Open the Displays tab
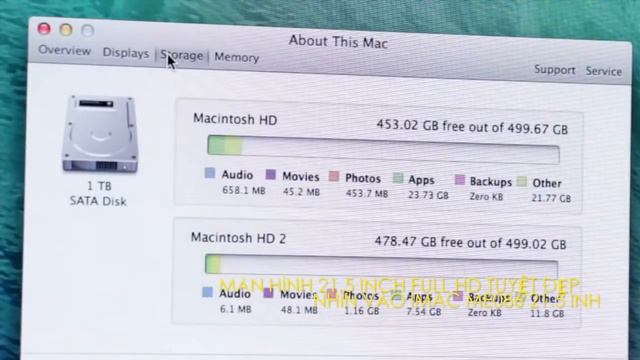Viewport: 640px width, 360px height. coord(126,53)
